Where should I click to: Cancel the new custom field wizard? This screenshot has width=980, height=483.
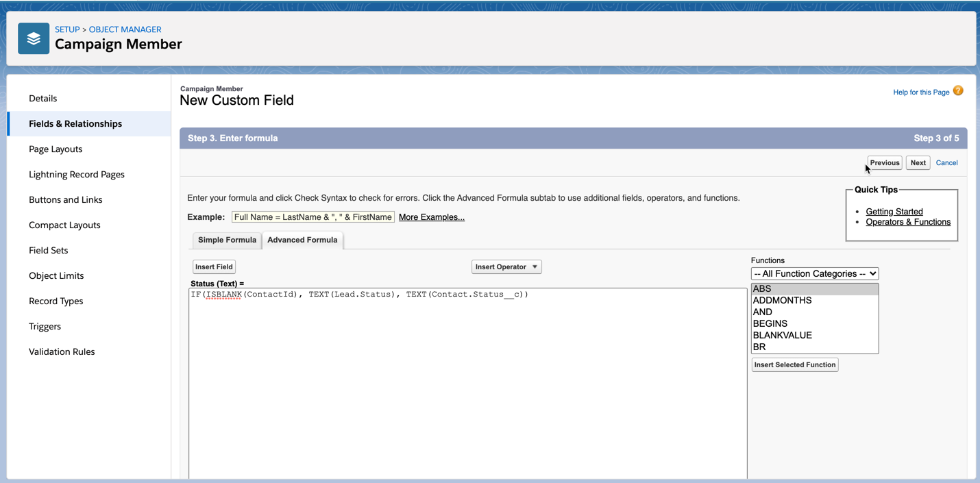(946, 163)
